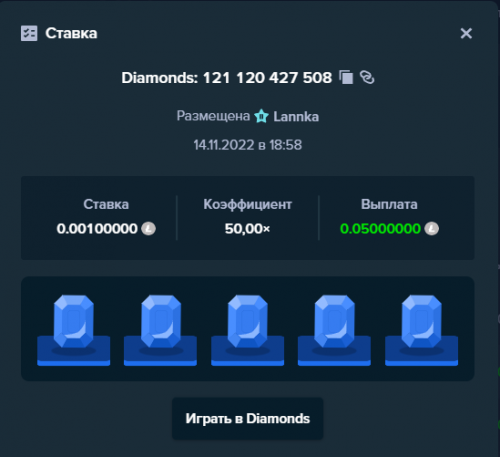Image resolution: width=500 pixels, height=457 pixels.
Task: Open Lannka user profile
Action: point(296,117)
